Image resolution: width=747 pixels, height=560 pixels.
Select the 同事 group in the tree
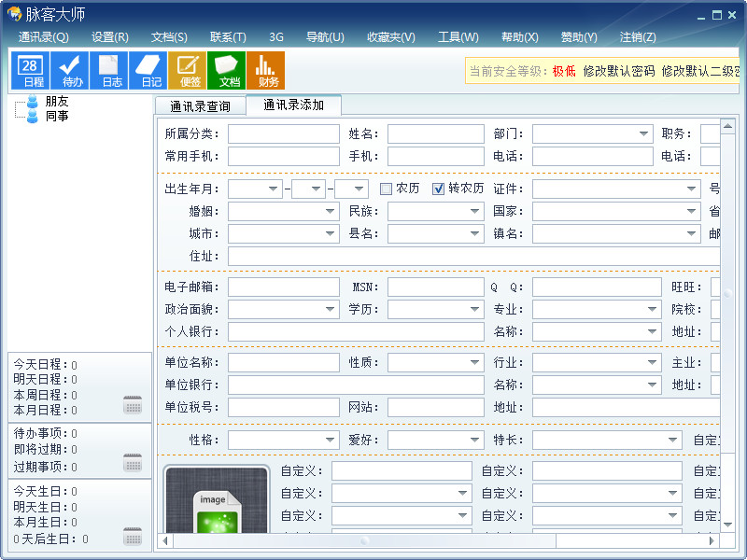[57, 116]
